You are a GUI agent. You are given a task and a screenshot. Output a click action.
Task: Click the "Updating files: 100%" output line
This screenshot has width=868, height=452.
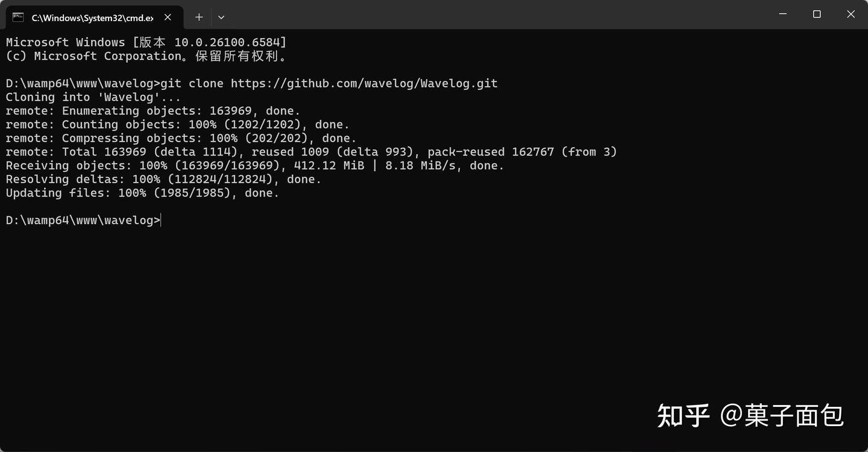point(142,193)
